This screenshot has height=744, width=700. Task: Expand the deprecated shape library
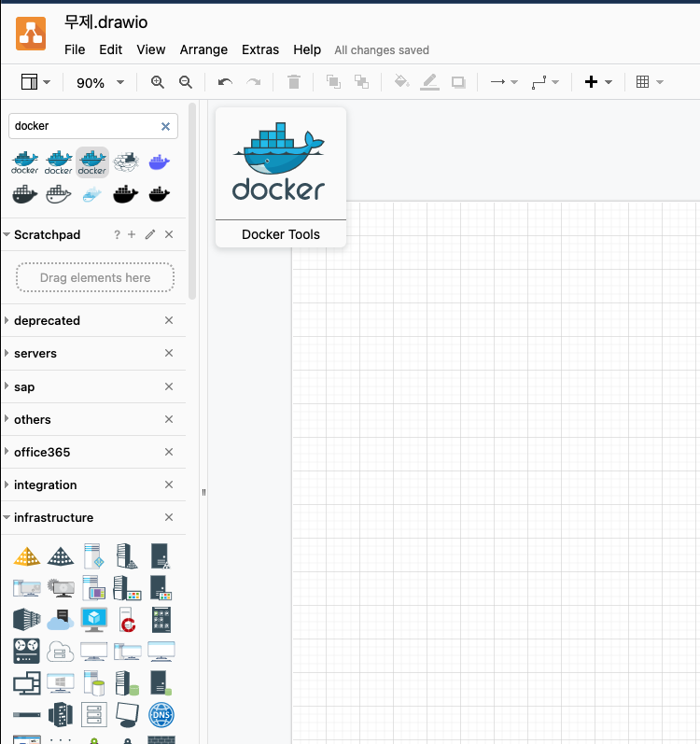(x=47, y=321)
